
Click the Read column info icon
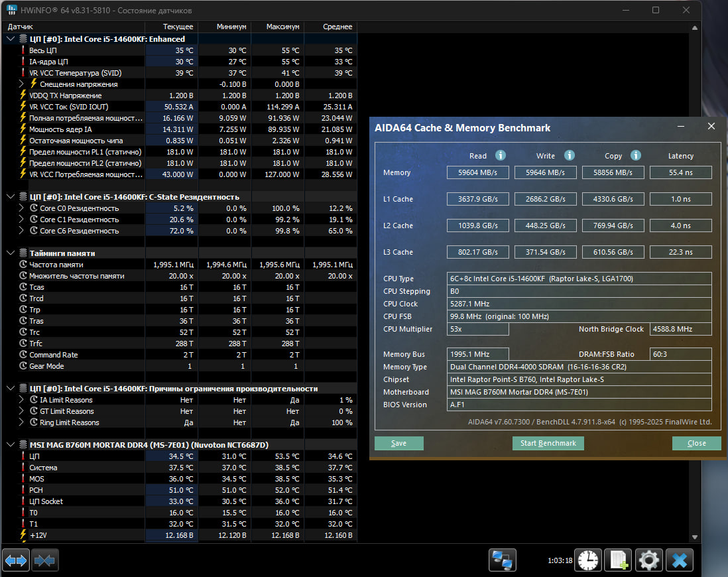tap(500, 155)
